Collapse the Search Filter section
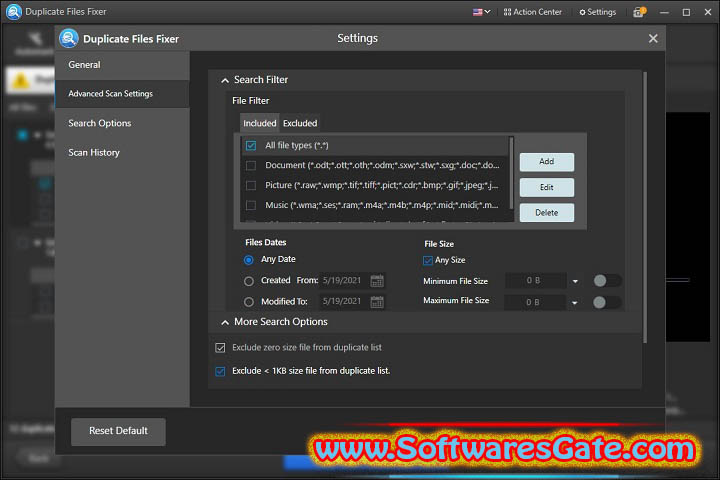The width and height of the screenshot is (720, 480). tap(225, 80)
